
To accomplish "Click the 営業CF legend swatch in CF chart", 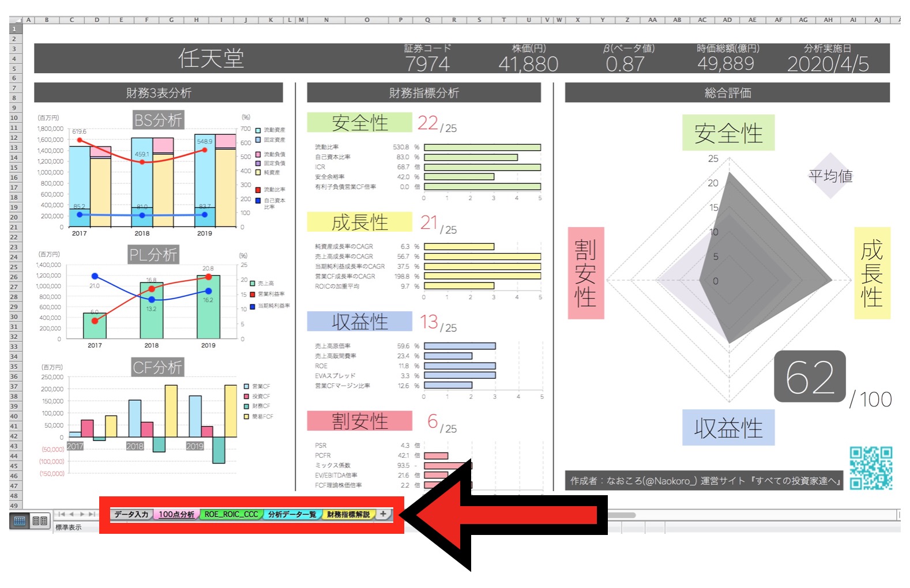I will (246, 386).
